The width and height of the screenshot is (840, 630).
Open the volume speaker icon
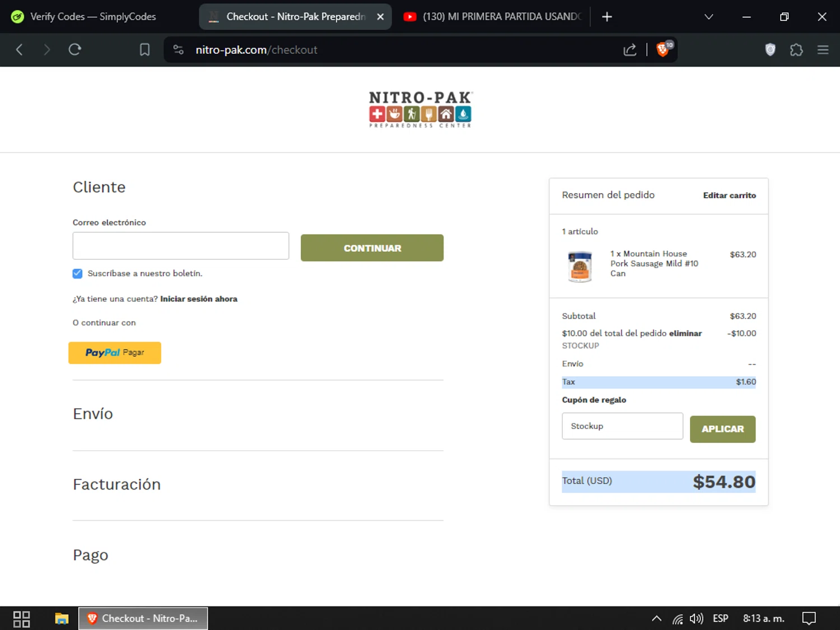point(696,619)
